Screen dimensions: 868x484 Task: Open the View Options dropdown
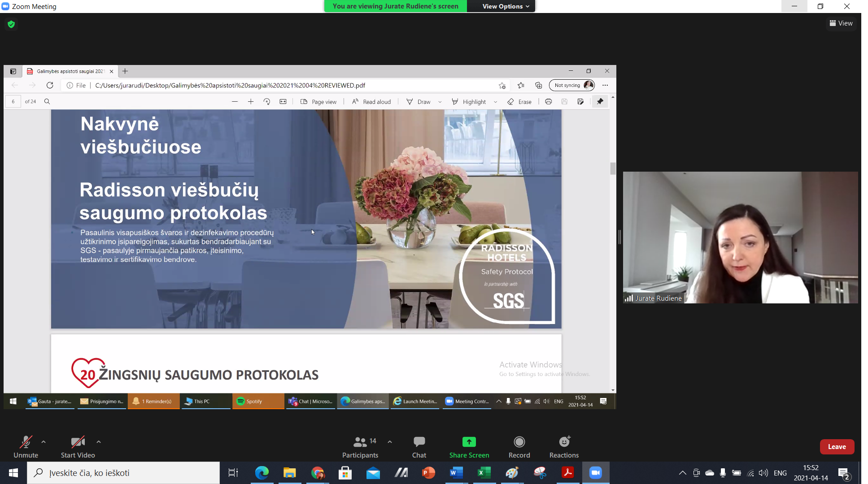click(506, 6)
